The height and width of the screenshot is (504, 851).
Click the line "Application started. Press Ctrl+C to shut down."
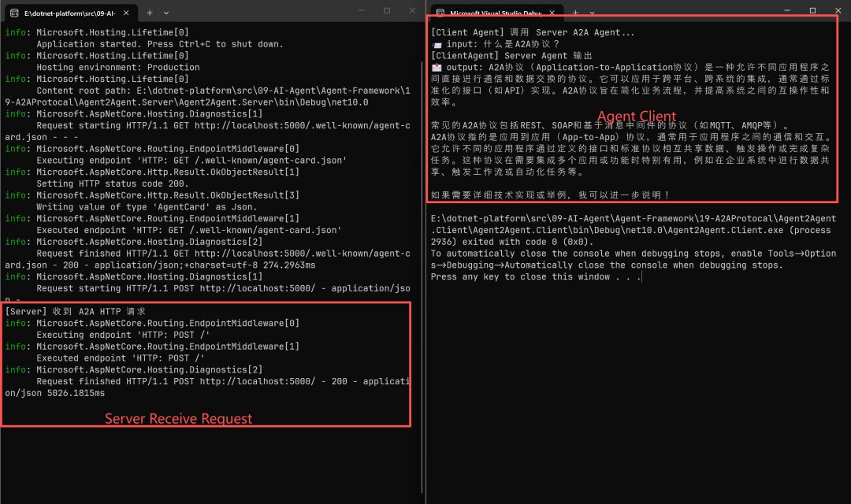pyautogui.click(x=159, y=44)
